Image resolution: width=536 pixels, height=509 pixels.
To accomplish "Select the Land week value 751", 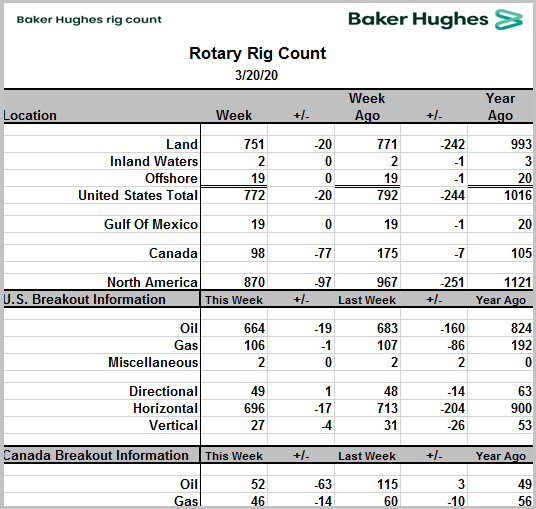I will coord(254,144).
